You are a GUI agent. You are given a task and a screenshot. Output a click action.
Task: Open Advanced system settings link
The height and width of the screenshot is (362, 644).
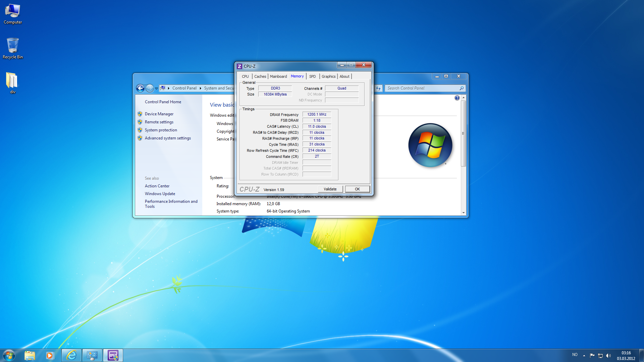(168, 138)
